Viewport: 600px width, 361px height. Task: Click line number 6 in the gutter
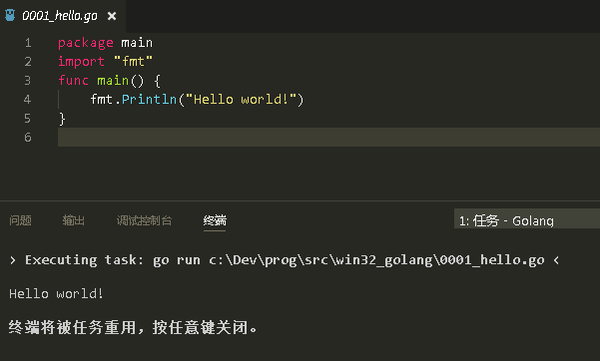point(28,137)
